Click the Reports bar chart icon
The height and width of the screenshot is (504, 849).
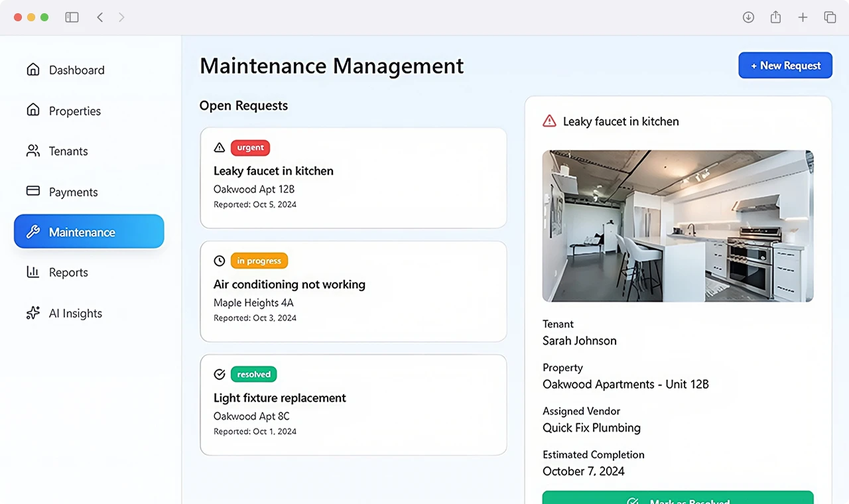pos(33,272)
